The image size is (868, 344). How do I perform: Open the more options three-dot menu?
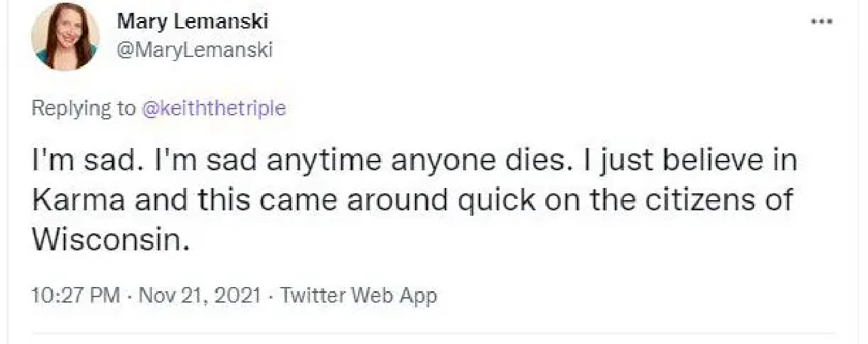click(823, 22)
